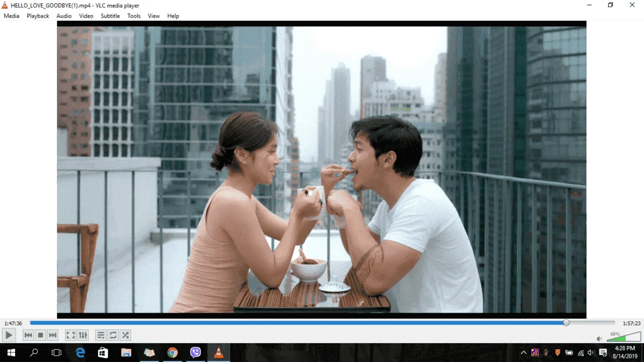Open File Explorer from taskbar
Viewport: 644px width, 362px height.
126,353
